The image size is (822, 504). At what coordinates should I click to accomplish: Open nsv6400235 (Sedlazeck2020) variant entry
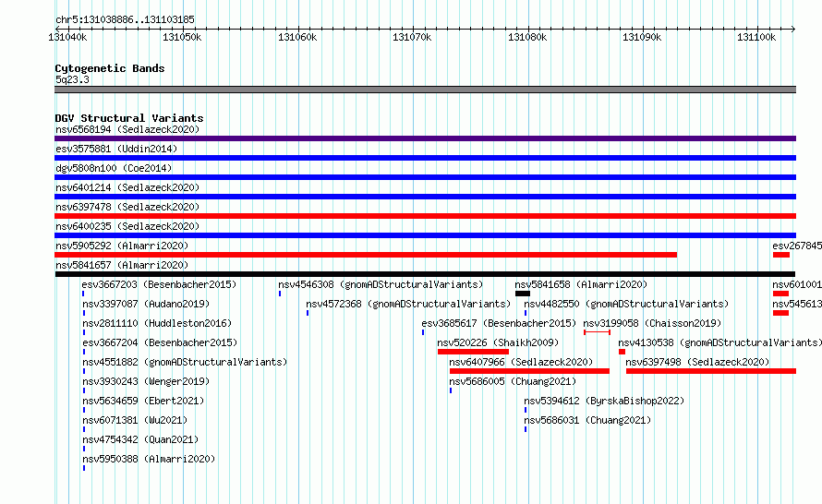click(x=127, y=226)
